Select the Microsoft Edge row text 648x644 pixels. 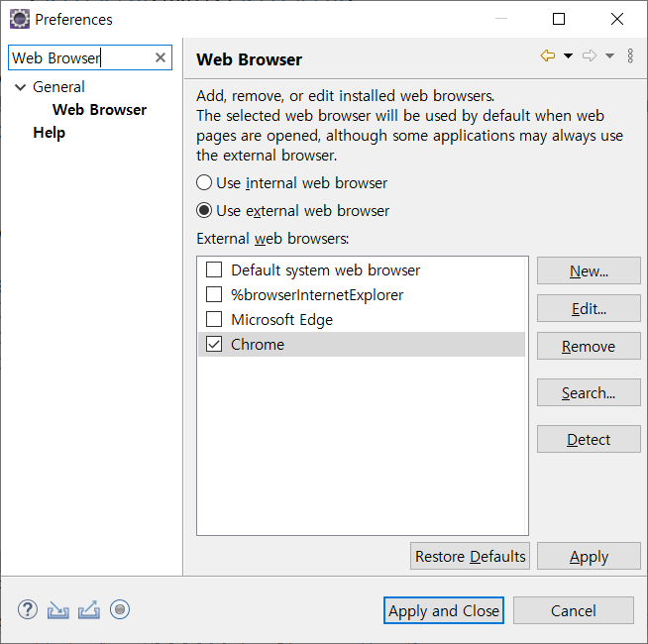[281, 319]
